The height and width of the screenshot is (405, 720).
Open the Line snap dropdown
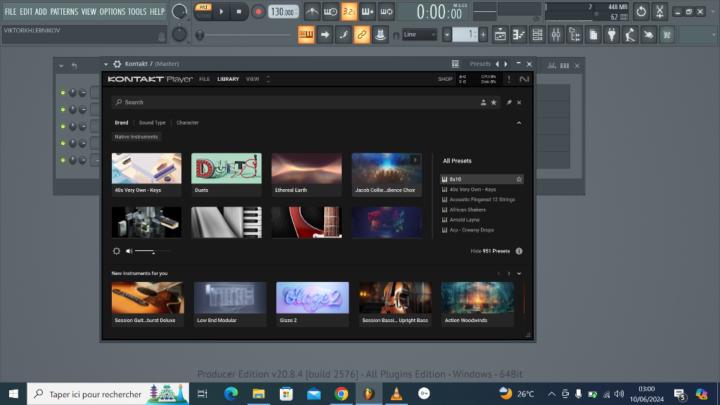pos(420,34)
